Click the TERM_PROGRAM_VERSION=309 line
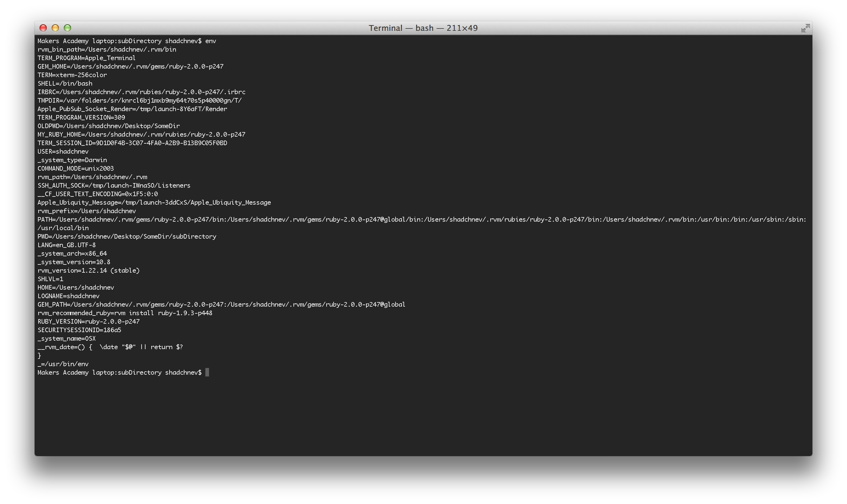This screenshot has width=847, height=504. tap(81, 117)
